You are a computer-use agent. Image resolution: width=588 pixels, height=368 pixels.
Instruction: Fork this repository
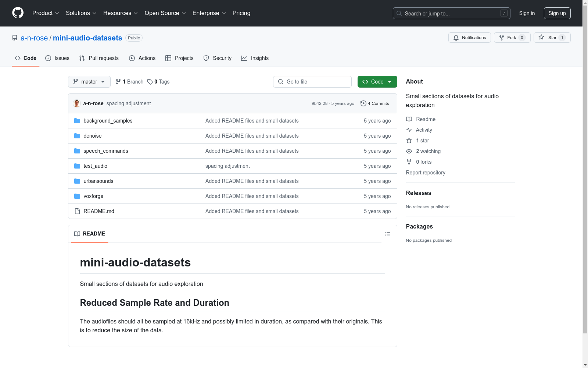click(512, 38)
